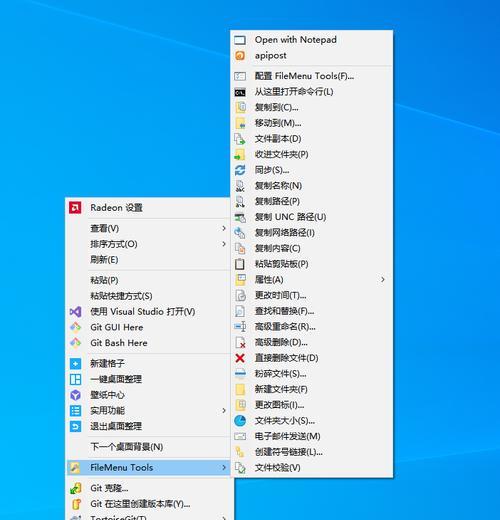500x520 pixels.
Task: Click the purple Visual Studio icon
Action: (x=75, y=312)
